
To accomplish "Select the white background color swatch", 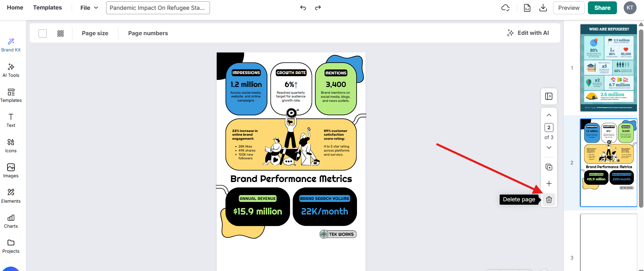I will pos(43,33).
